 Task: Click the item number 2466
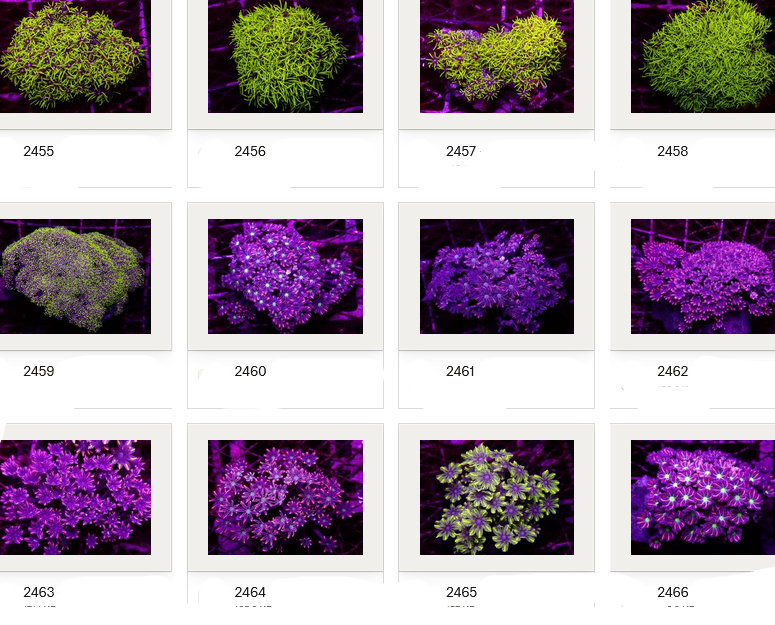pos(673,592)
